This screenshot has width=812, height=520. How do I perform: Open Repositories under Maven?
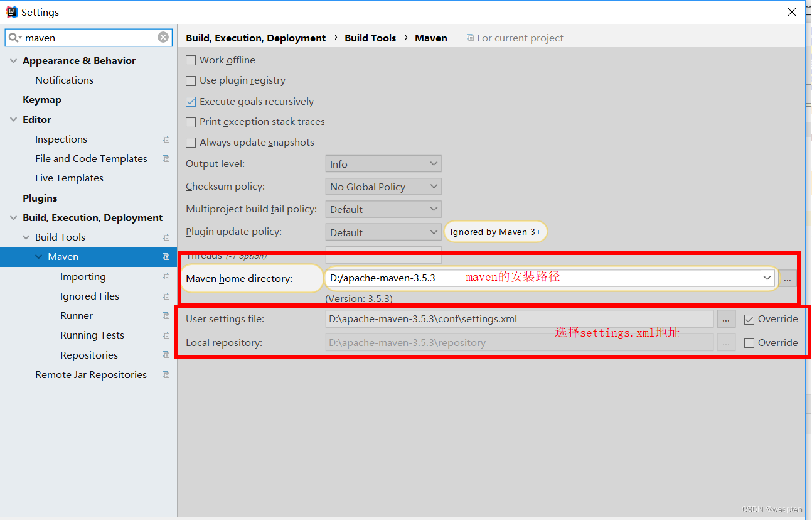pos(89,355)
